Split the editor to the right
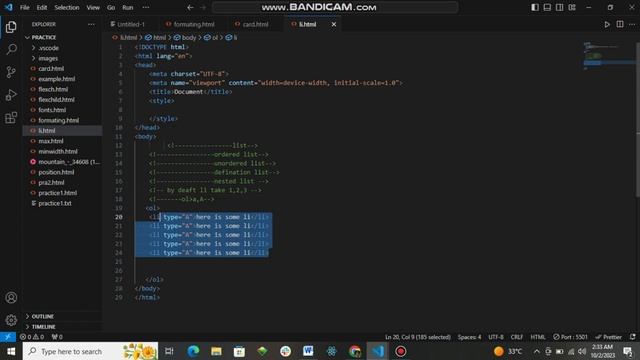The width and height of the screenshot is (640, 360). (620, 24)
